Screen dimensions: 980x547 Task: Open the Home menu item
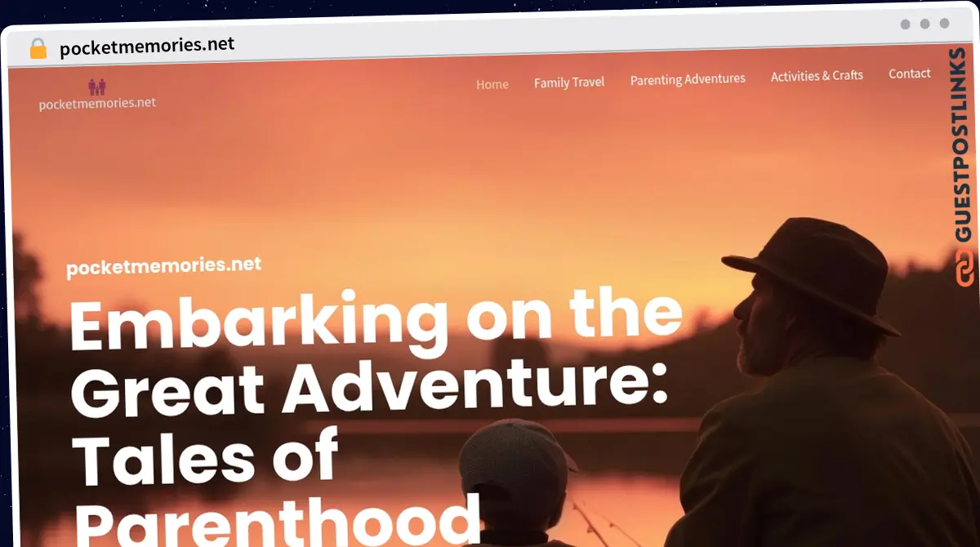pyautogui.click(x=492, y=84)
